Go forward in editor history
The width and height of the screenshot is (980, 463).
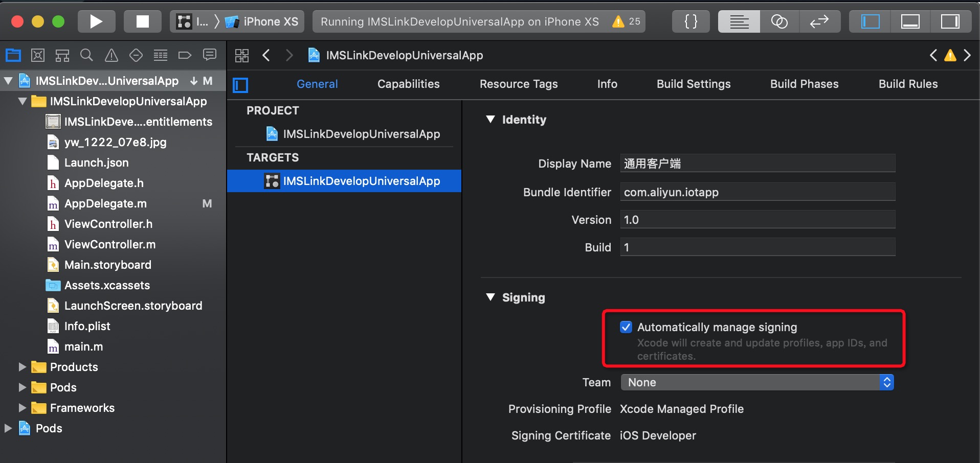pos(289,55)
